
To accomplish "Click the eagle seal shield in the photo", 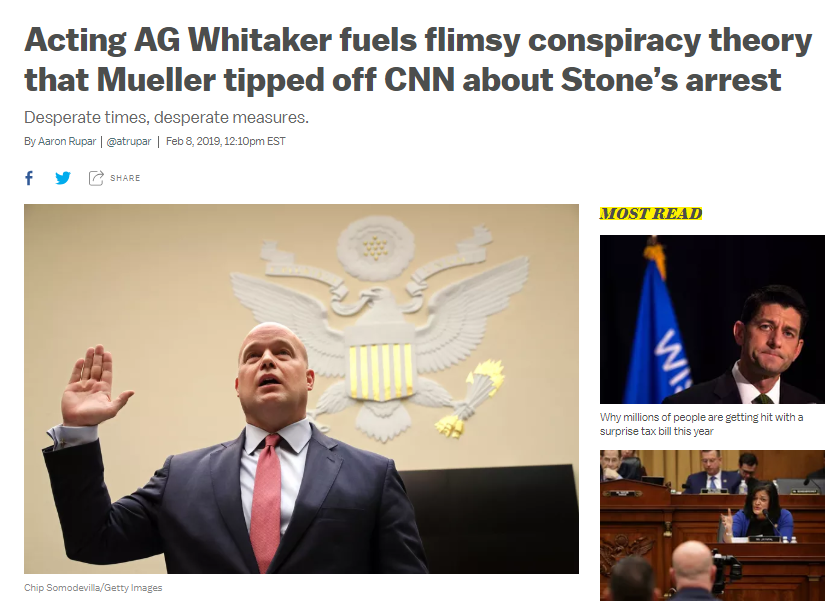I will [381, 370].
